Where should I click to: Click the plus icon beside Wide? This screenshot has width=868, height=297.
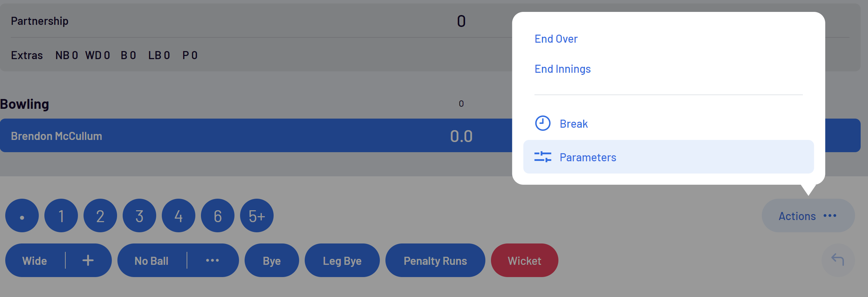pyautogui.click(x=88, y=260)
